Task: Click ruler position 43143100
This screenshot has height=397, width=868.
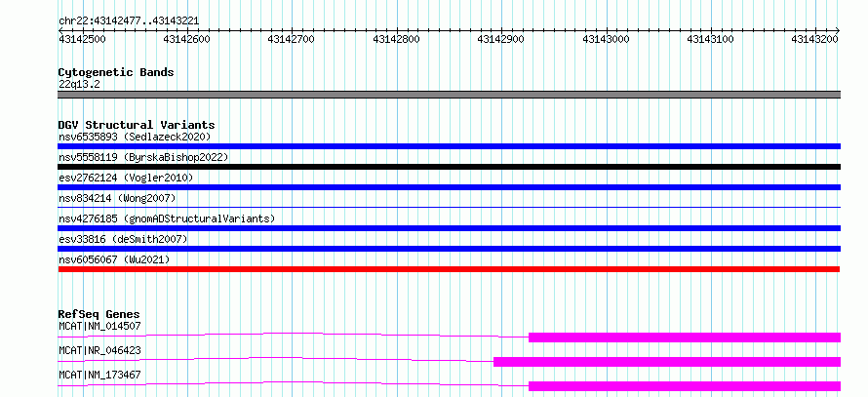Action: pyautogui.click(x=711, y=39)
